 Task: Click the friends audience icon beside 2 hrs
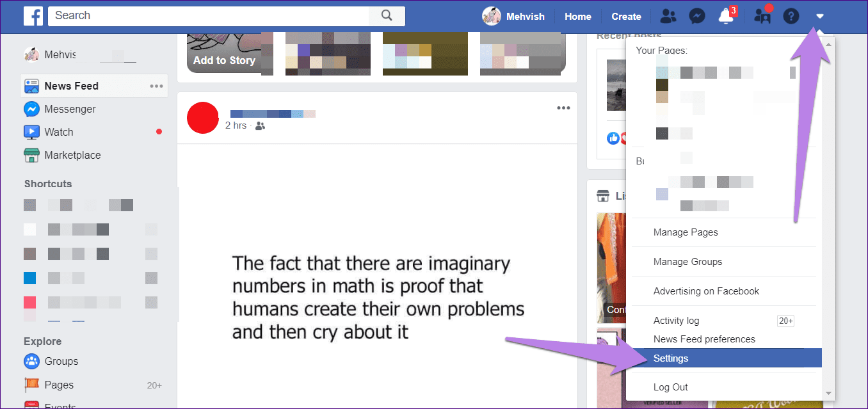(260, 126)
